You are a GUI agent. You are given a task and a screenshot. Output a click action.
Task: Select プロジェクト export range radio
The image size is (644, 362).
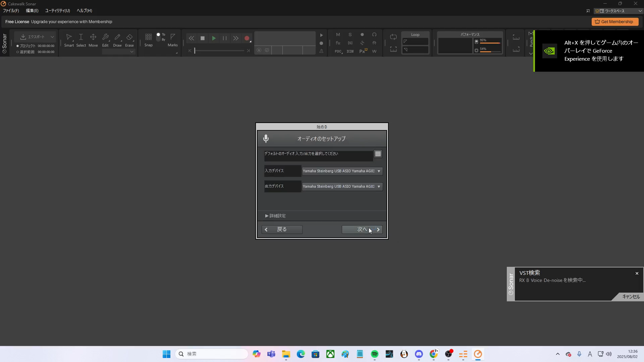pos(17,46)
